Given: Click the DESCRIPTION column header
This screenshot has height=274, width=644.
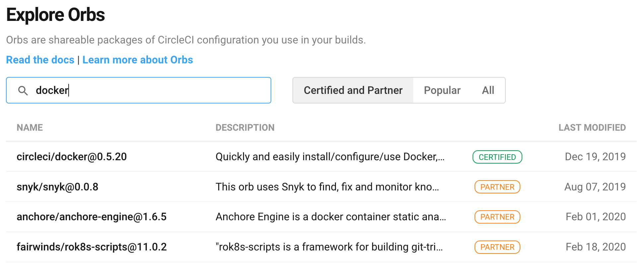Looking at the screenshot, I should tap(245, 128).
